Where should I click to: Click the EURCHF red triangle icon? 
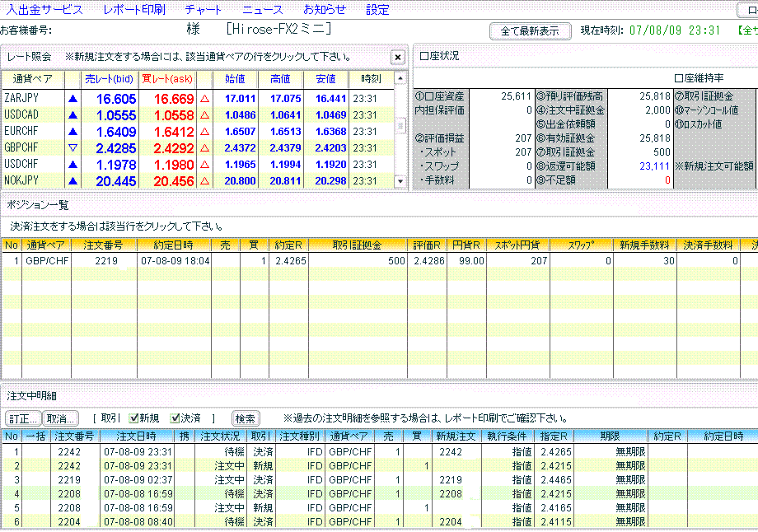pyautogui.click(x=204, y=132)
